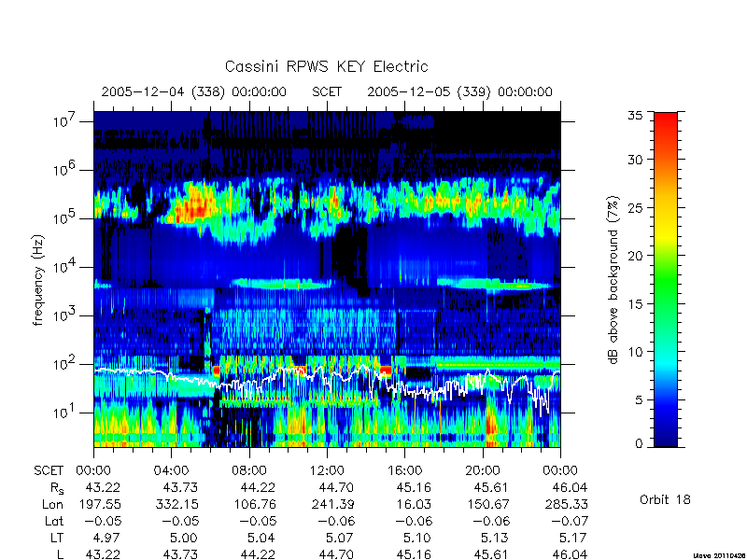Click the Lon row header
Screen dimensions: 747x560
click(x=53, y=504)
